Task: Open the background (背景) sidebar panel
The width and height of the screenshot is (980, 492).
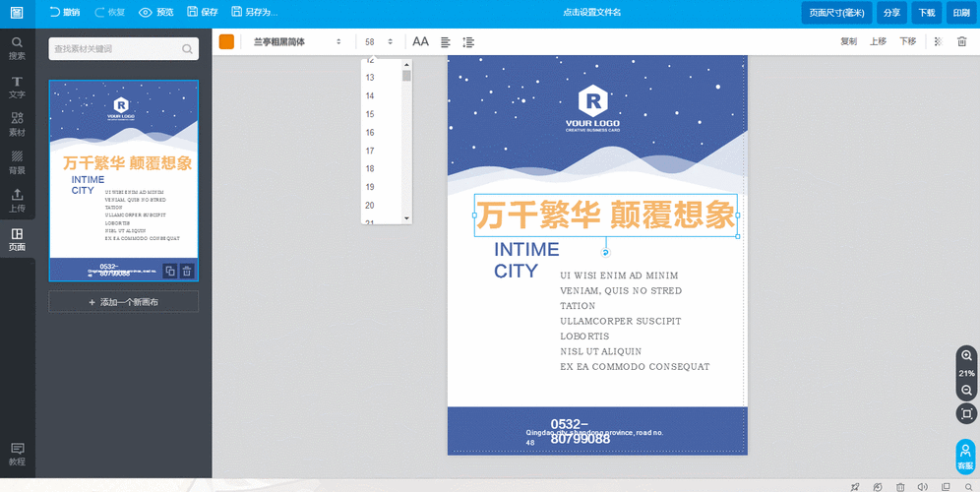Action: click(17, 161)
